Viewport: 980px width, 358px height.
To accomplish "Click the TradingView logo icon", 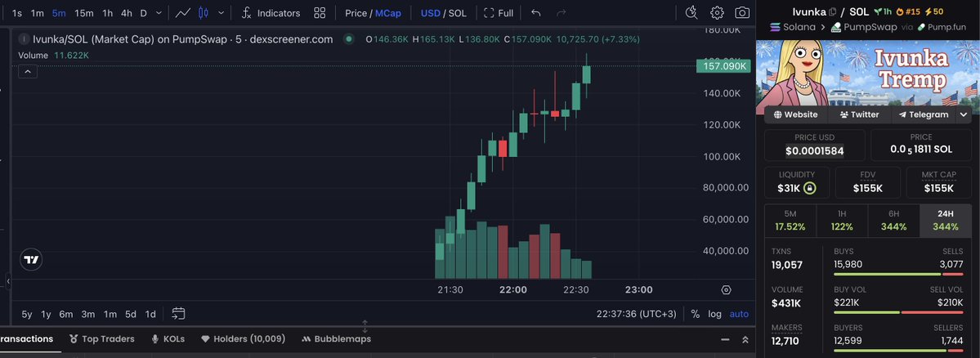I will point(31,259).
